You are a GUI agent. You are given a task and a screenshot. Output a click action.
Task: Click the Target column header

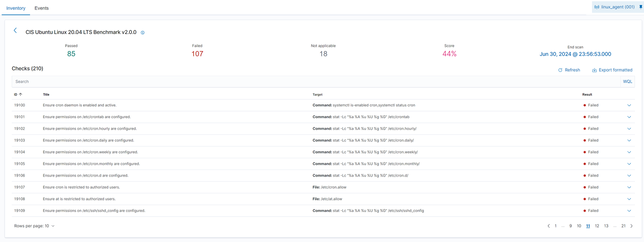coord(318,95)
